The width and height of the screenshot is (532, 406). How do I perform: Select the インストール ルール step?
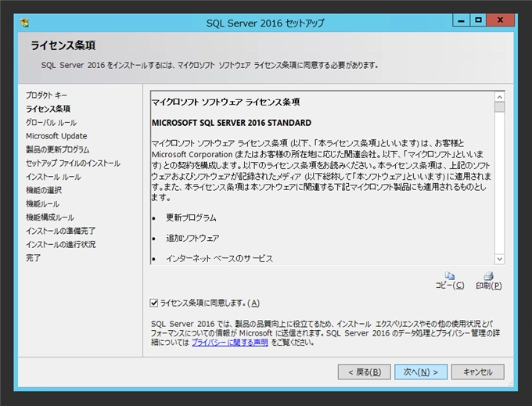click(53, 177)
